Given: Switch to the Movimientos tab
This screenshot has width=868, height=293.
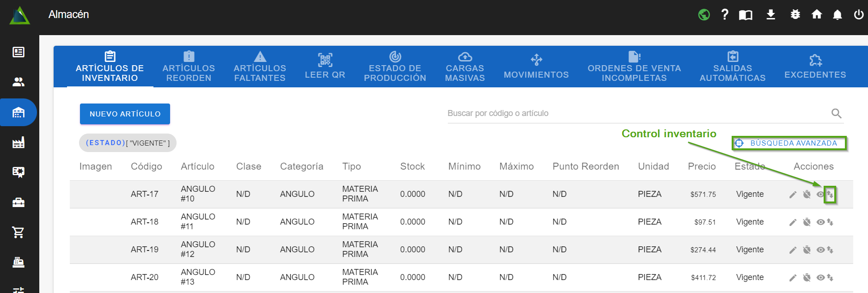Looking at the screenshot, I should click(536, 67).
